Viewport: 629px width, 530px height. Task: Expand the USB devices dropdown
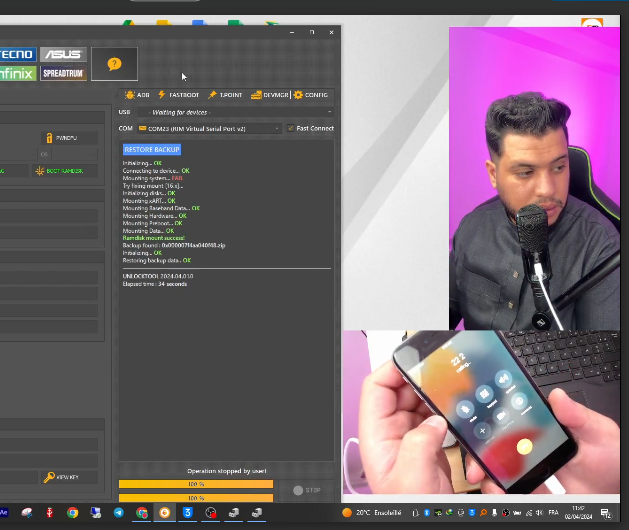coord(236,112)
